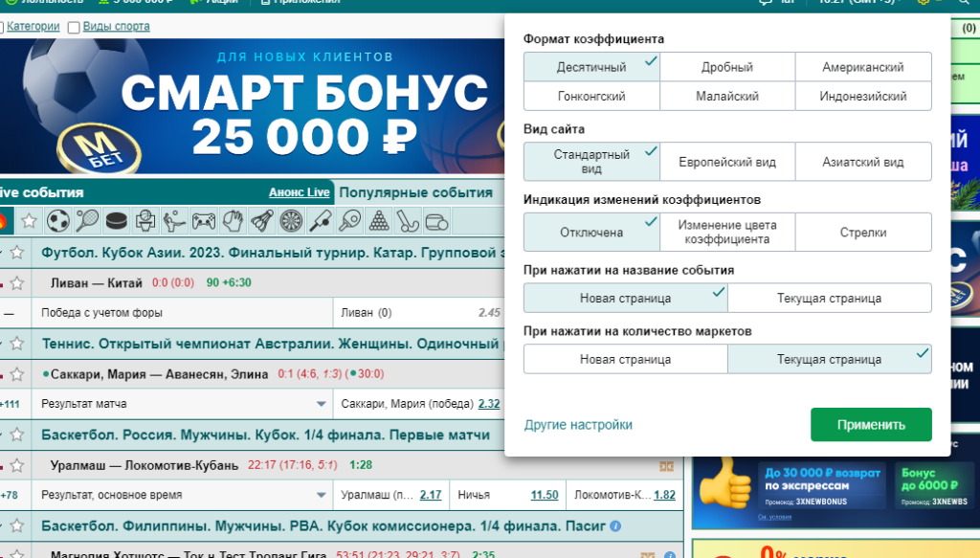The width and height of the screenshot is (980, 558).
Task: Open scoreboard icon on Уралмаш row
Action: (x=666, y=466)
